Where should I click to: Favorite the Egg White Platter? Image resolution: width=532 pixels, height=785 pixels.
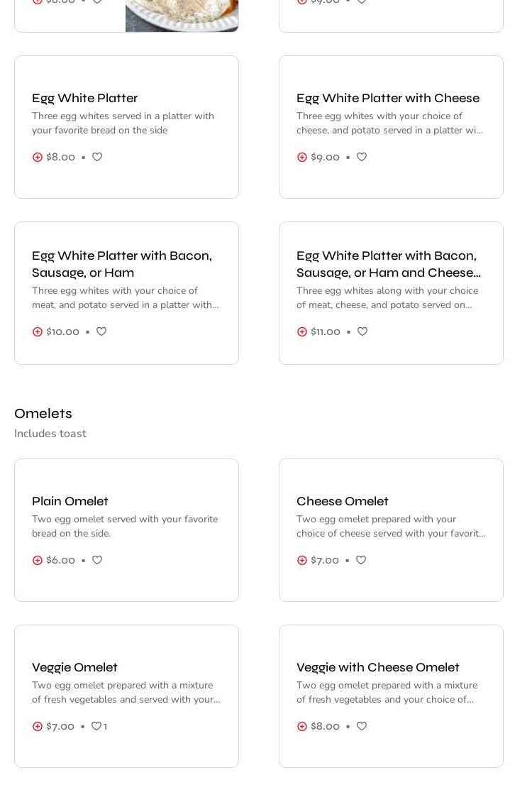[x=97, y=157]
